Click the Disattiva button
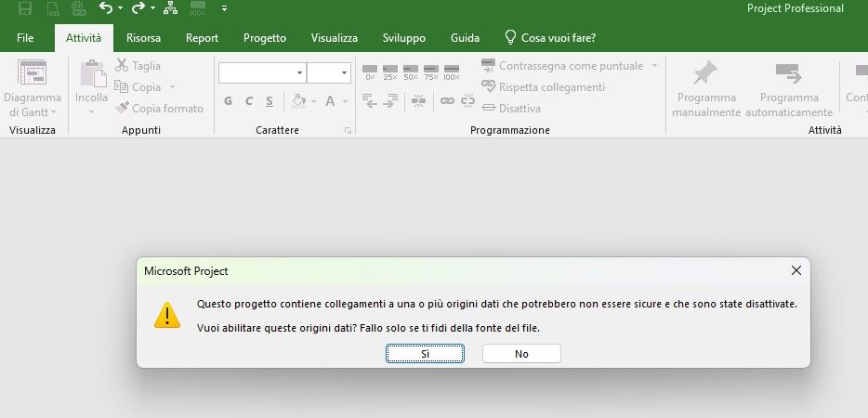This screenshot has width=868, height=418. coord(511,109)
